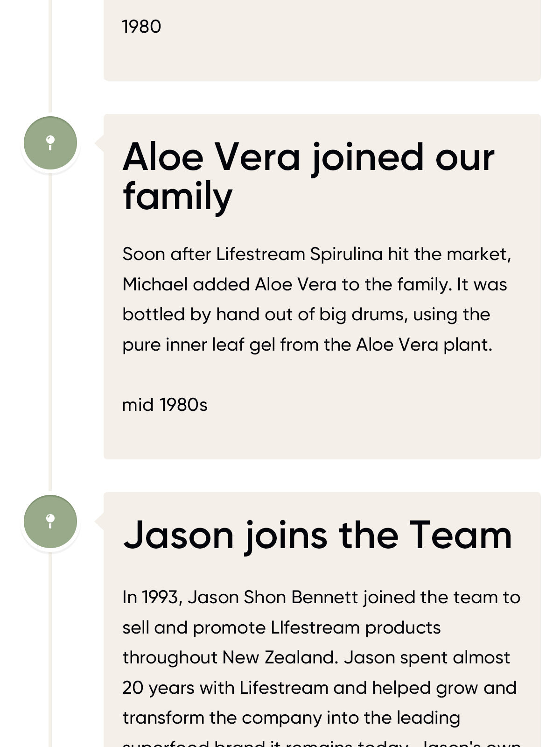Click the arrow pointer on Jason card
Image resolution: width=560 pixels, height=747 pixels.
(x=99, y=521)
